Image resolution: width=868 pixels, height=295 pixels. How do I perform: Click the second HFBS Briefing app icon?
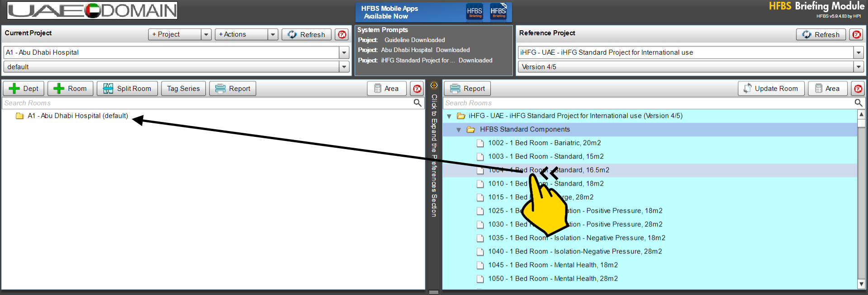[x=498, y=12]
